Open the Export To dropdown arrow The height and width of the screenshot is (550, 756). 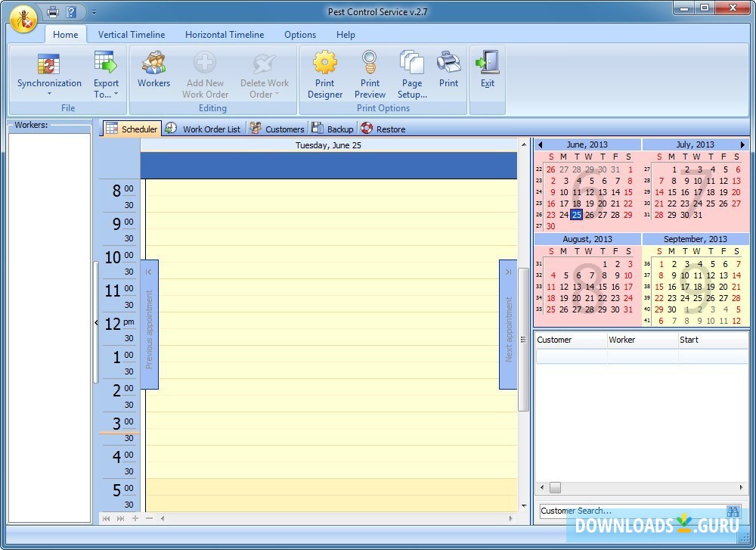(116, 94)
